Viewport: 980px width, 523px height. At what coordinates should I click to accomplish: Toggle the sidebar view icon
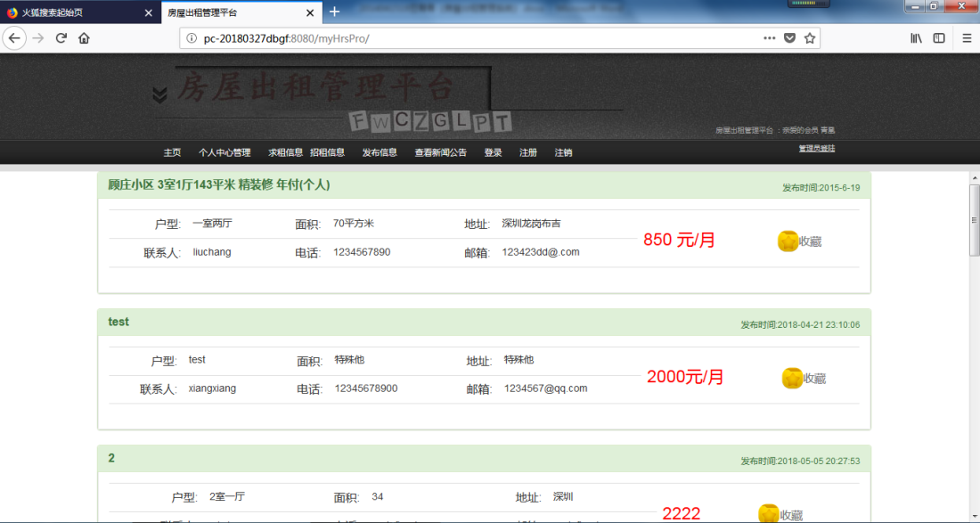[x=939, y=38]
